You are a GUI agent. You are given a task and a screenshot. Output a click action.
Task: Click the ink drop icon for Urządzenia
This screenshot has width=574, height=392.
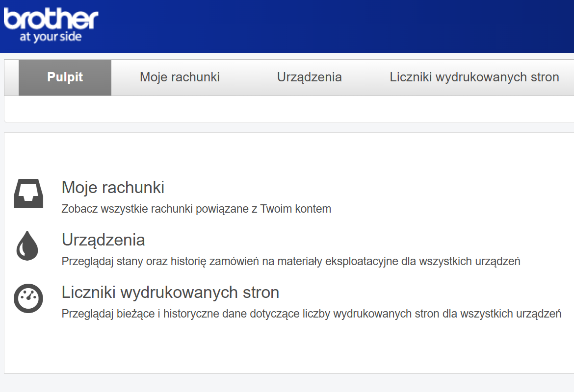27,245
